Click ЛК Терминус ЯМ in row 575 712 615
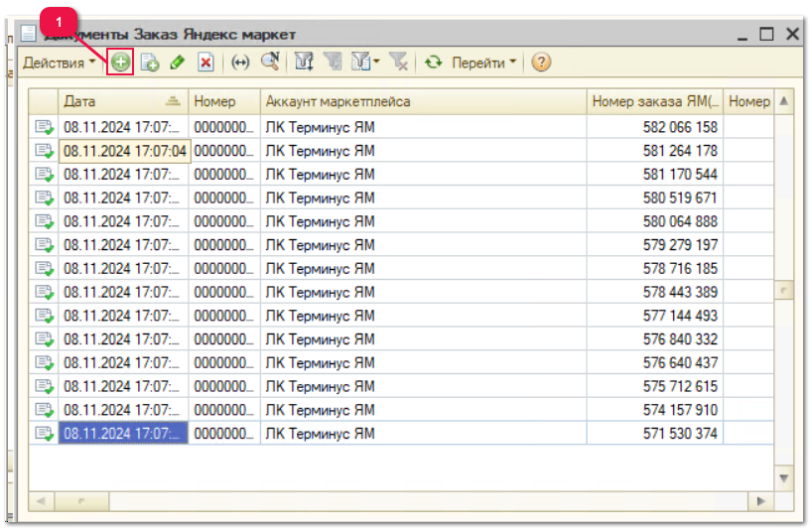This screenshot has height=531, width=812. point(320,386)
